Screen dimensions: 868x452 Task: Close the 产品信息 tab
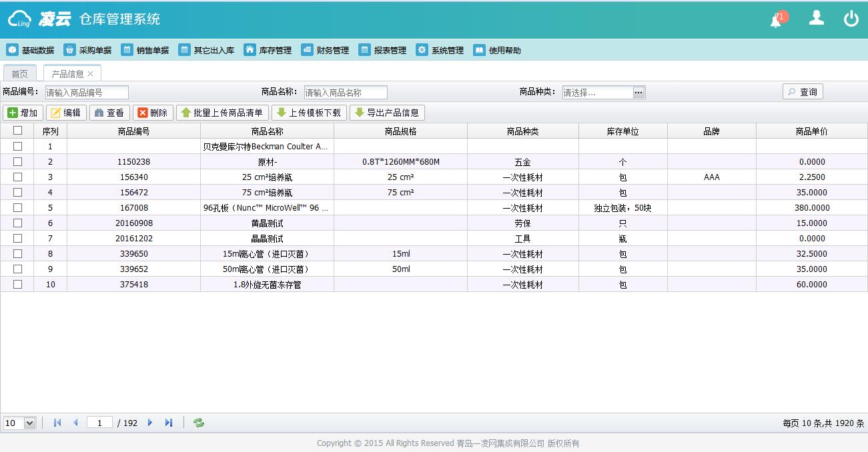(x=91, y=74)
